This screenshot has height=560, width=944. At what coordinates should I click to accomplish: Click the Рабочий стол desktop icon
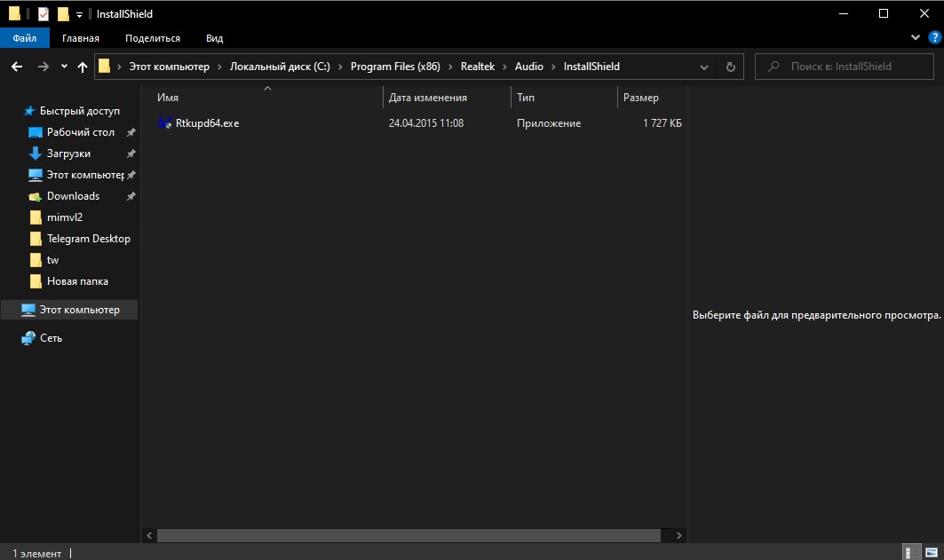coord(36,132)
